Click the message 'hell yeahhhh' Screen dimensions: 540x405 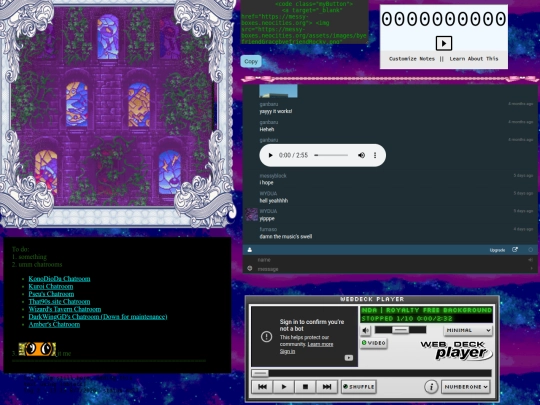coord(274,201)
